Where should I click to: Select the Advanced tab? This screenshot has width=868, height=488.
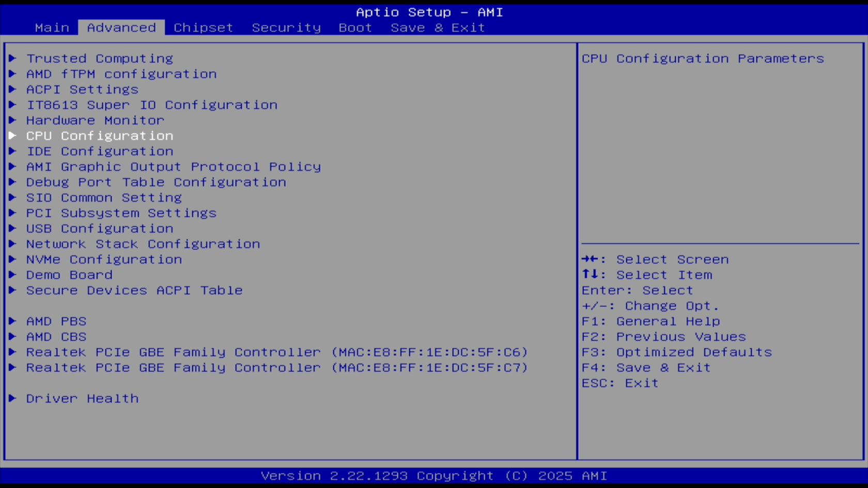[121, 27]
